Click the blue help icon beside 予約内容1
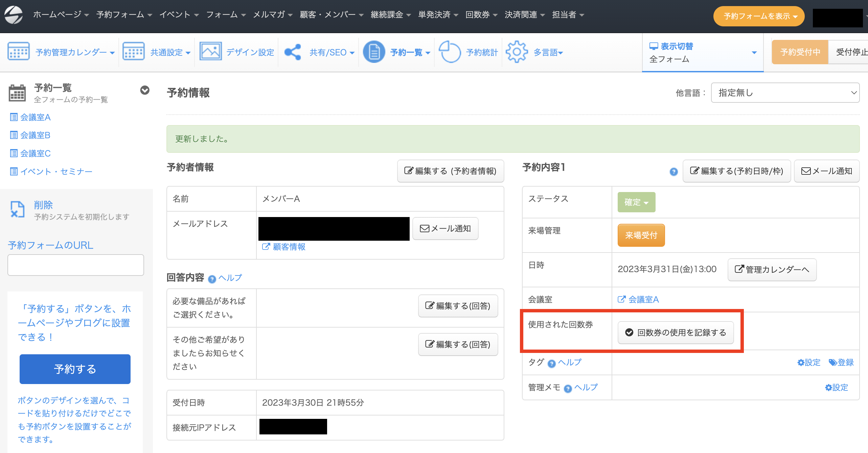The height and width of the screenshot is (453, 868). click(673, 172)
